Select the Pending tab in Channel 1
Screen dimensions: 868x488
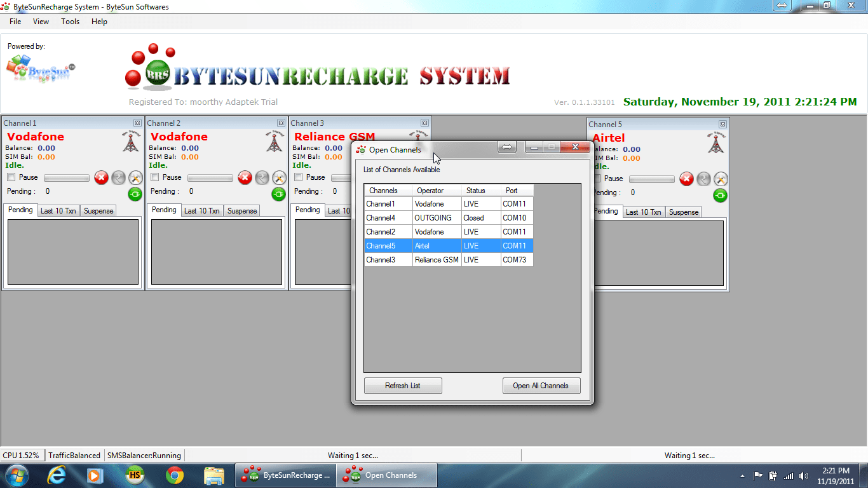20,210
